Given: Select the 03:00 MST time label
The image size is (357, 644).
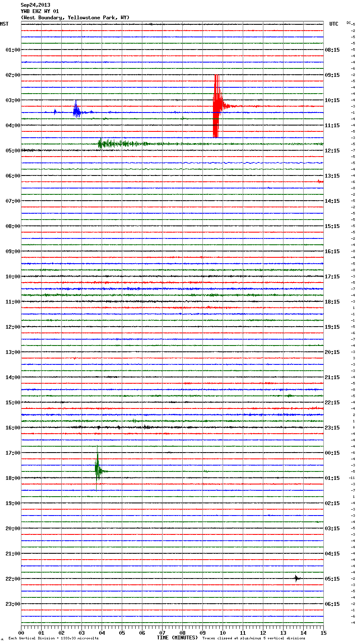Looking at the screenshot, I should (x=13, y=100).
